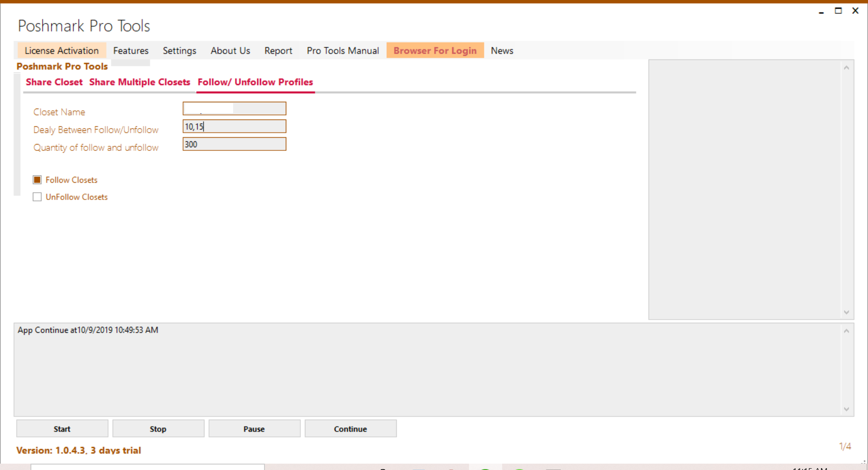
Task: Open the Report tab
Action: [278, 50]
